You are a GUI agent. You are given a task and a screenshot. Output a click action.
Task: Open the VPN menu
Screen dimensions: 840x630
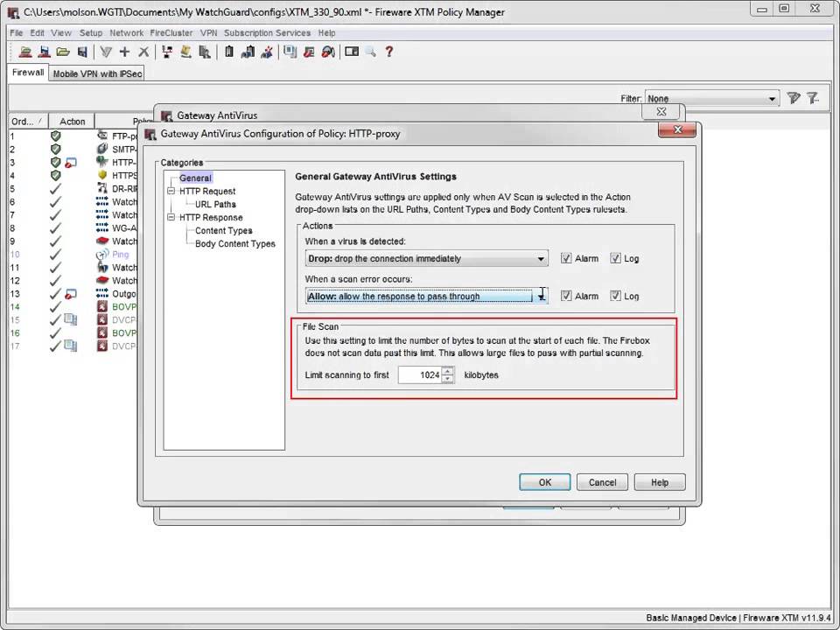click(208, 32)
